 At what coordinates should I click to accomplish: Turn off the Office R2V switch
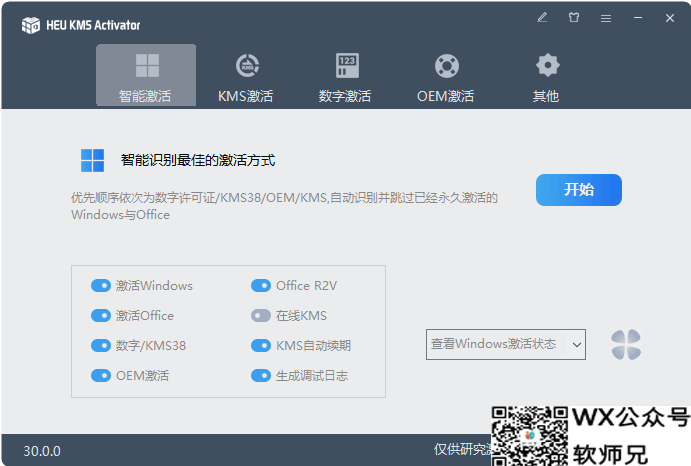coord(261,286)
